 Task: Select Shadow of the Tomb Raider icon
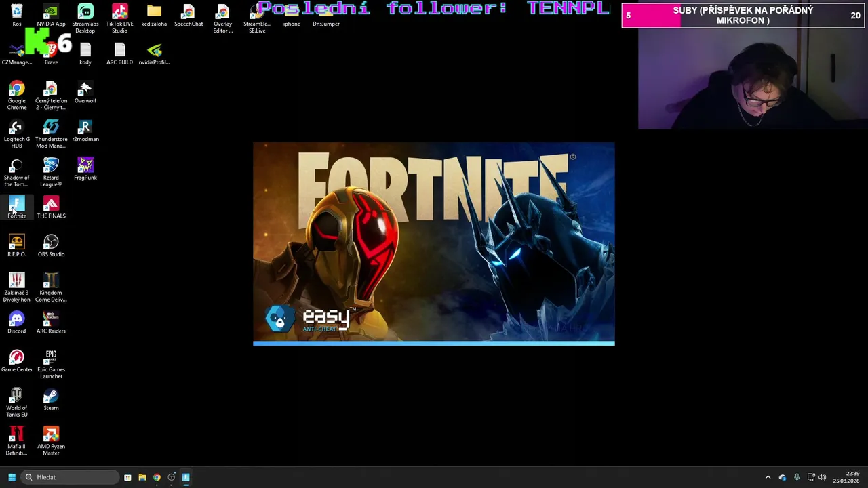(16, 173)
